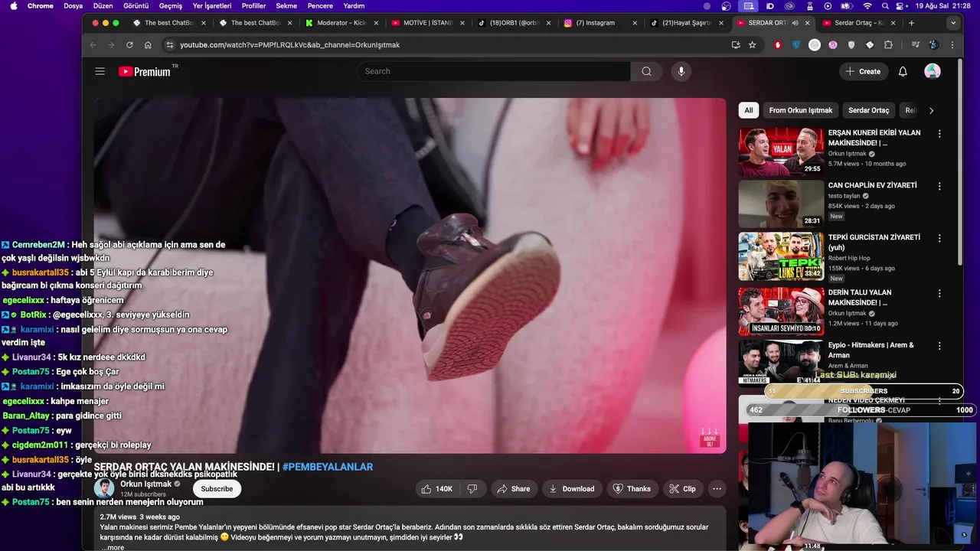Open Orkun Işıtmak channel avatar
This screenshot has height=551, width=980.
pyautogui.click(x=104, y=488)
